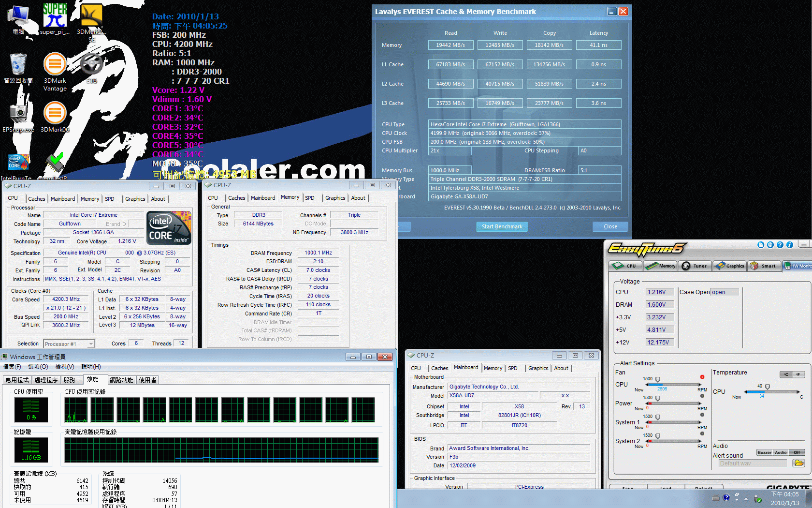
Task: Click the taskbar keyboard input icon
Action: (x=716, y=498)
